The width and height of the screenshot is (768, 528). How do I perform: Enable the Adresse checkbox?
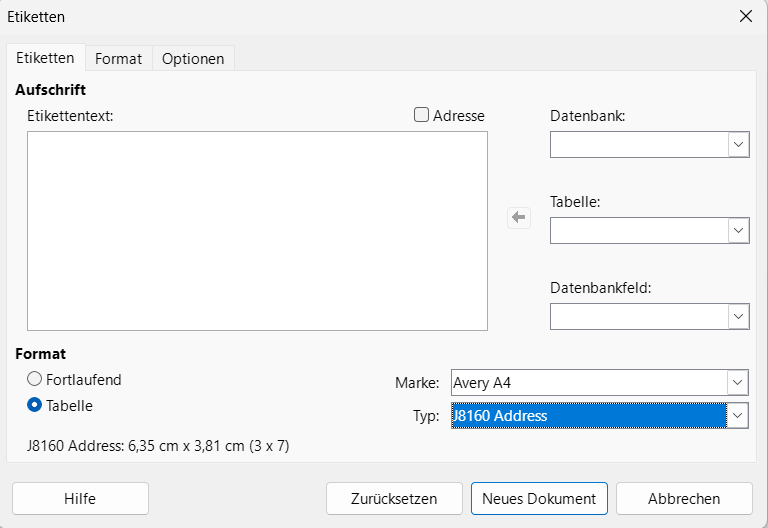[x=422, y=115]
